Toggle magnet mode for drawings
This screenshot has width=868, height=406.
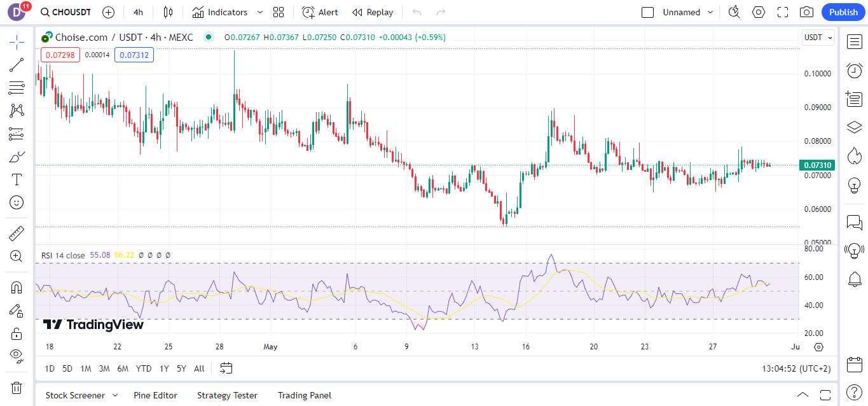17,288
